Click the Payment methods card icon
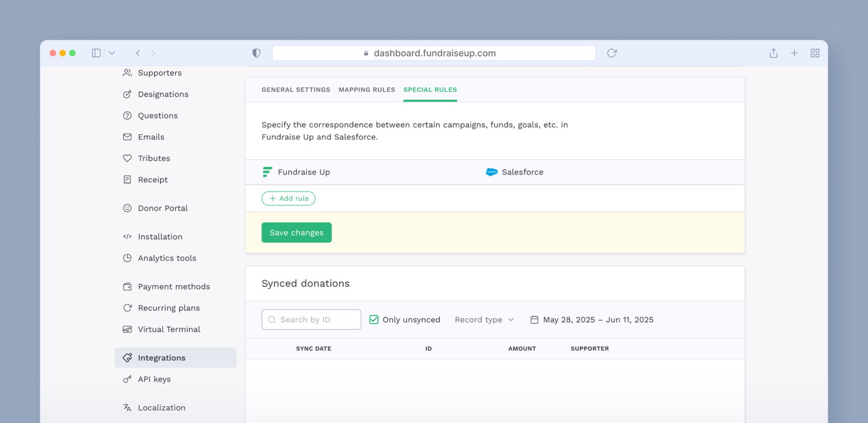Viewport: 868px width, 423px height. click(x=127, y=286)
